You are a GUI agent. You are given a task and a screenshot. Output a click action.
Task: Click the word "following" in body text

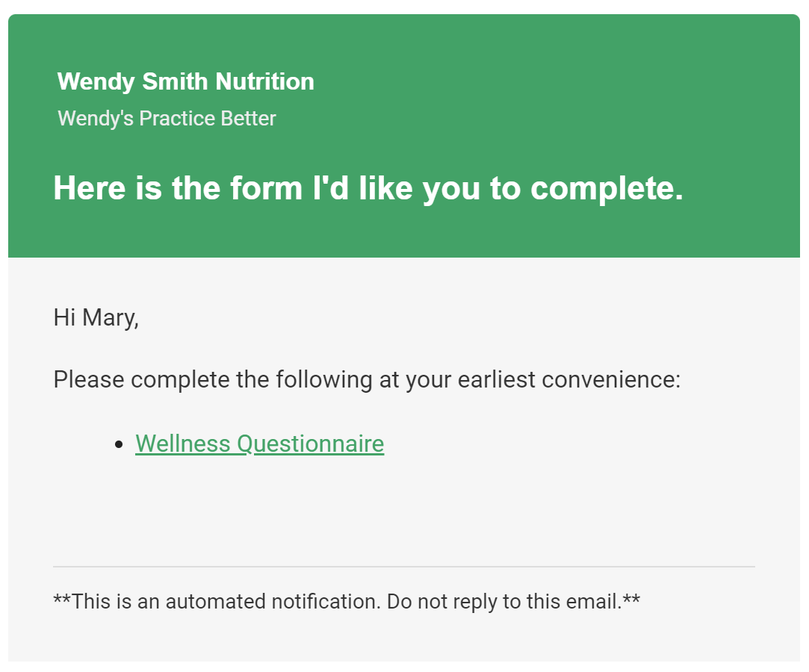(x=324, y=381)
